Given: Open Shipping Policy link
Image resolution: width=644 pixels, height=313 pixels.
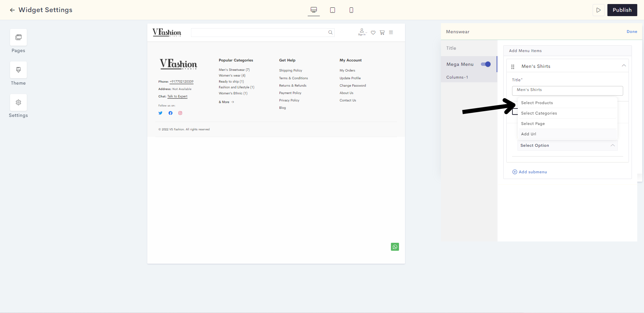Looking at the screenshot, I should [x=291, y=71].
